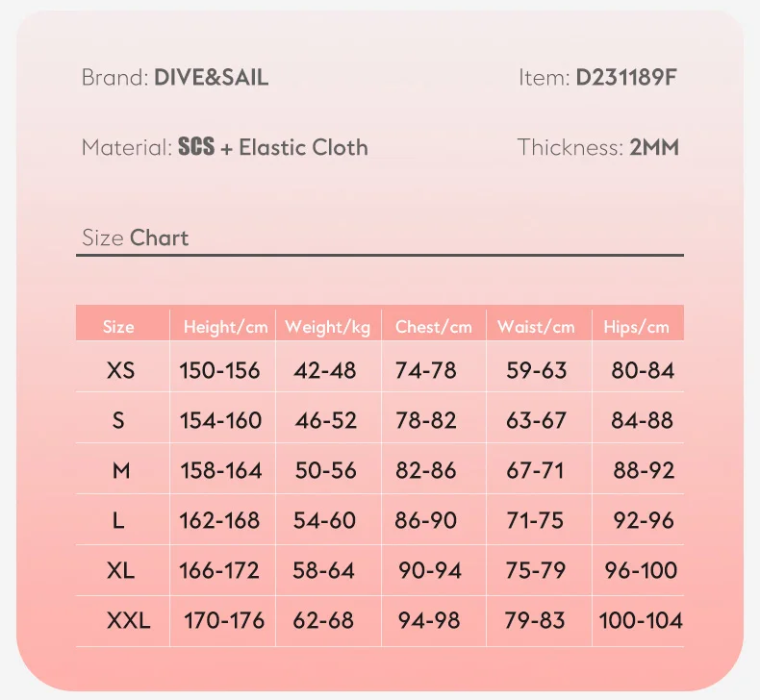760x700 pixels.
Task: Click the item number D231189F
Action: 626,78
